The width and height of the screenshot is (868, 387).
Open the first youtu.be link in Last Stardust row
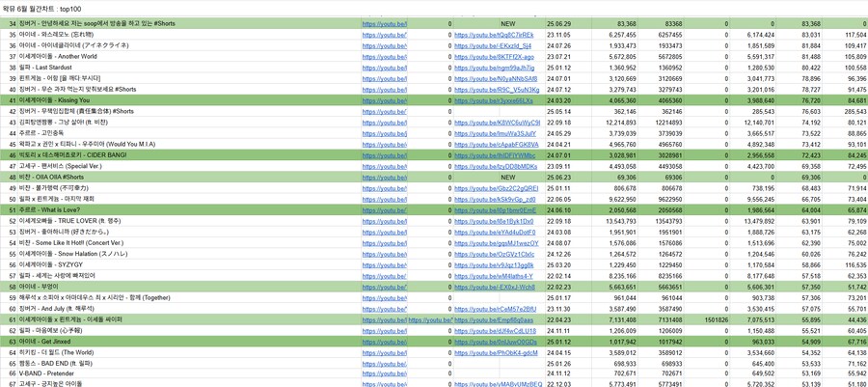(384, 68)
